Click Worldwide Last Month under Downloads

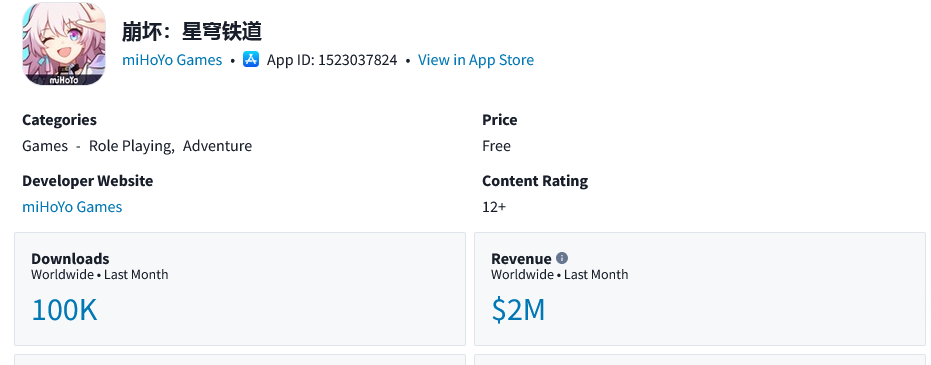coord(99,275)
